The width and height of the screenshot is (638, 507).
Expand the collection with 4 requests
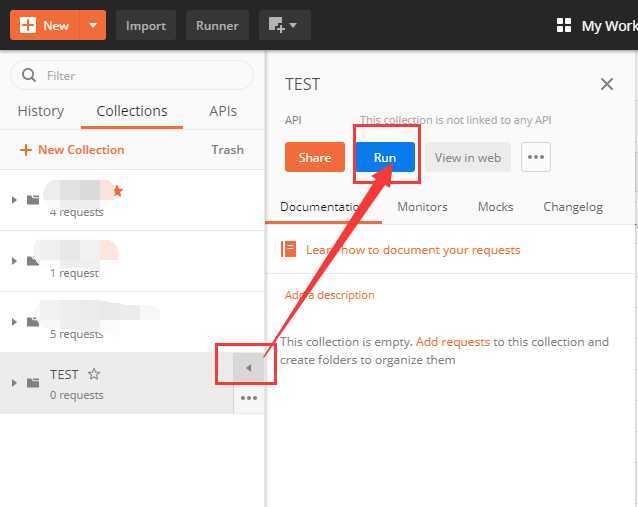(14, 200)
